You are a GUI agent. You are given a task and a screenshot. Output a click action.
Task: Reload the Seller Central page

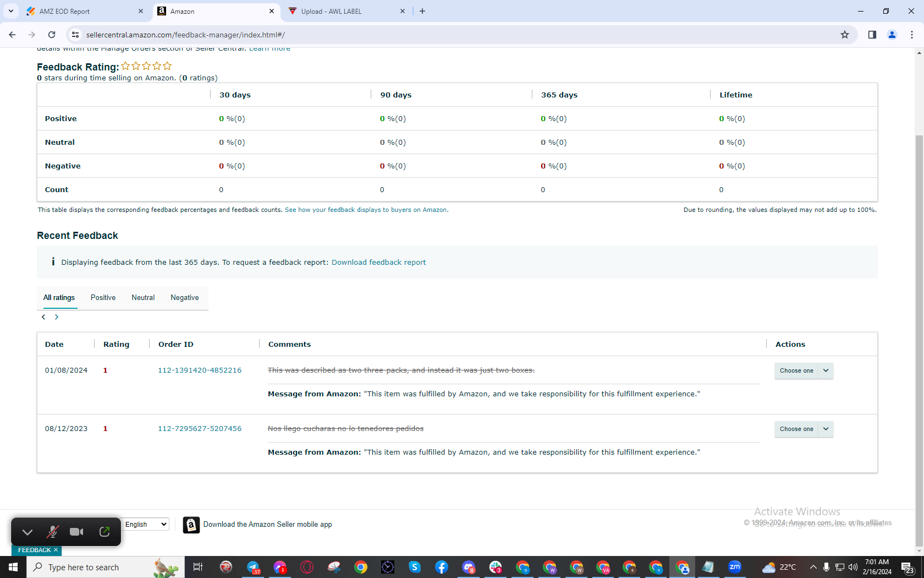52,35
